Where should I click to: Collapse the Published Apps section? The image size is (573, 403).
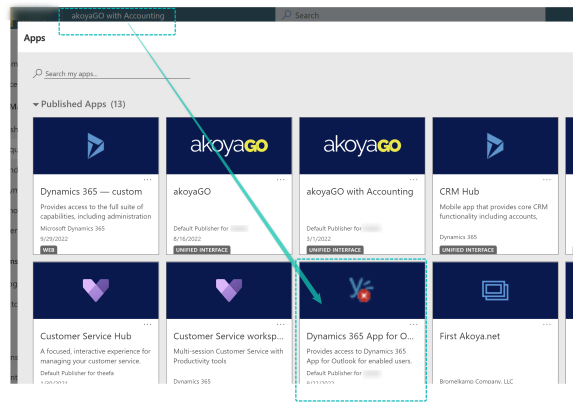(36, 104)
